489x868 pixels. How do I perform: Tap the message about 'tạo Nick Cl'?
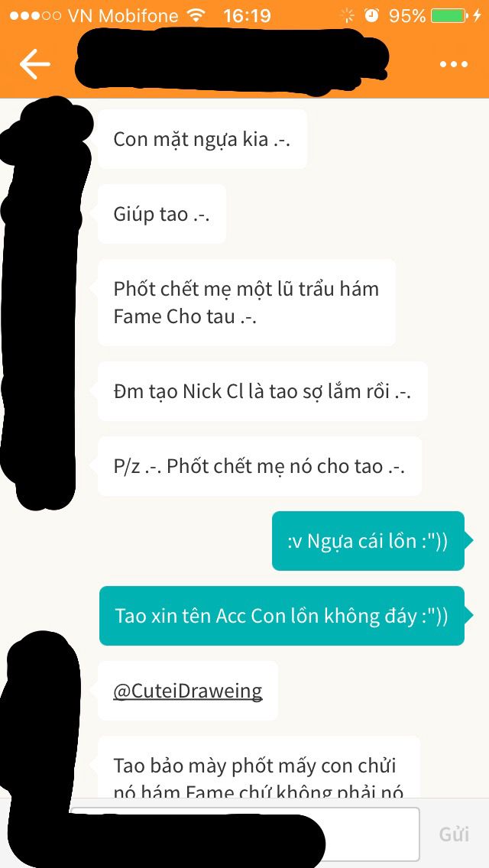point(263,391)
